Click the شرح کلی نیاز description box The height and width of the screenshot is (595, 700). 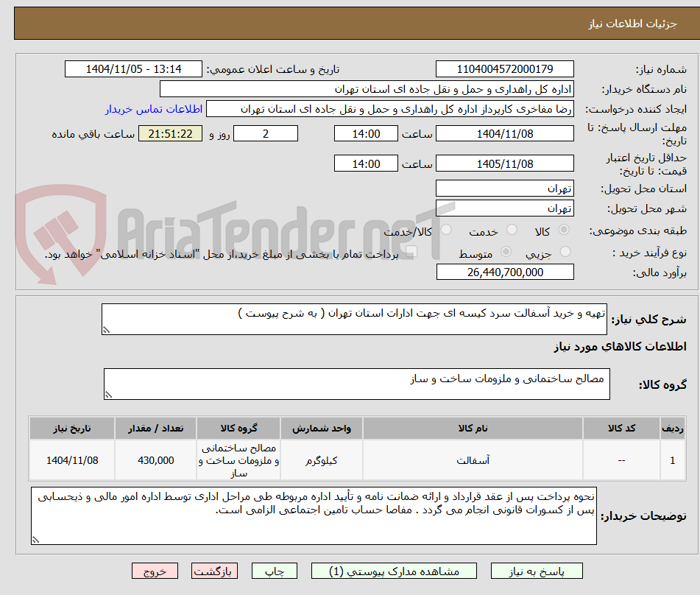click(x=354, y=319)
